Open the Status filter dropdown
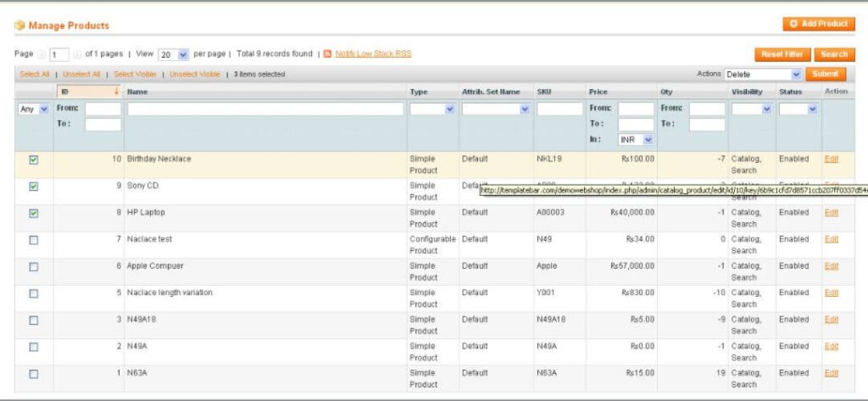868x401 pixels. (x=798, y=109)
